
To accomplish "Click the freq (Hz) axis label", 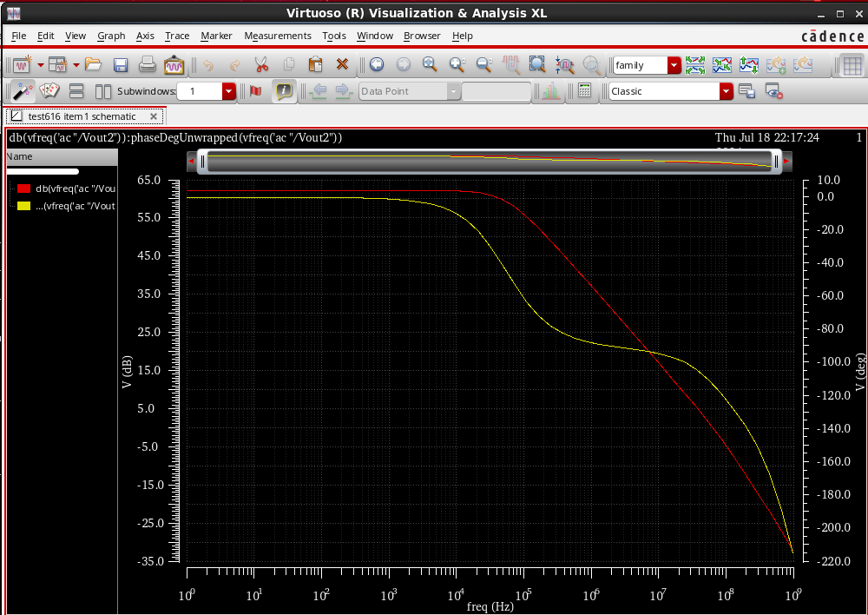I will (x=490, y=606).
